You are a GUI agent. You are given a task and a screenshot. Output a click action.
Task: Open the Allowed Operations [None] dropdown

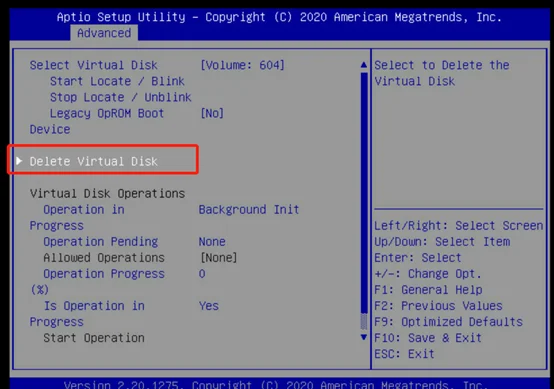click(219, 258)
